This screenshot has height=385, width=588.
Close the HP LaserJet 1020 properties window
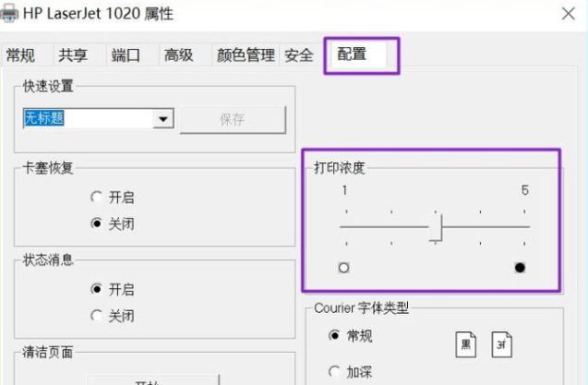pyautogui.click(x=569, y=14)
